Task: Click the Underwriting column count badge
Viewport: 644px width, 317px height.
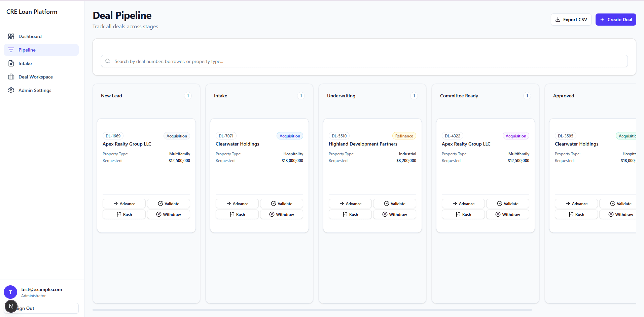Action: click(x=414, y=96)
